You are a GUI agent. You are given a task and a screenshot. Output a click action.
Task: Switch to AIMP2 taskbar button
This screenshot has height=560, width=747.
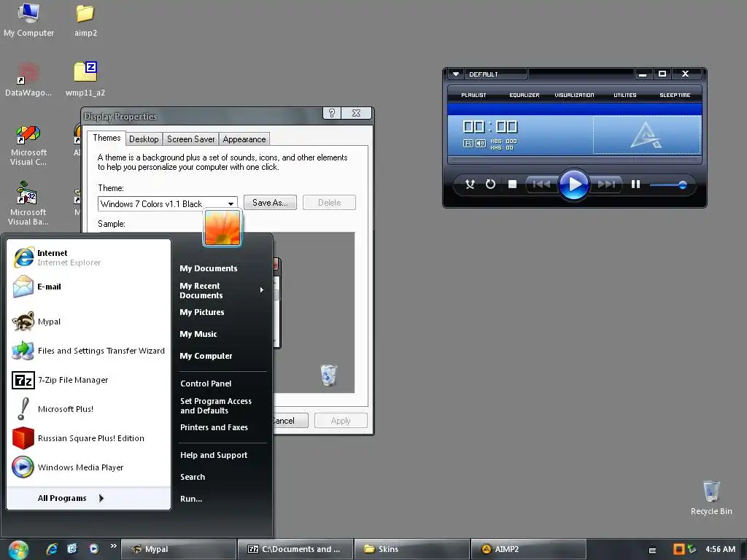[528, 549]
